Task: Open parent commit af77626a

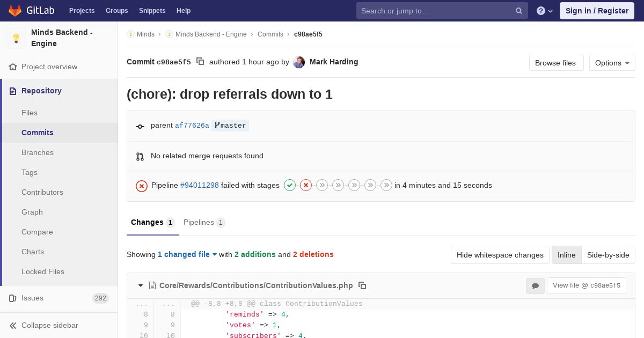Action: (x=192, y=126)
